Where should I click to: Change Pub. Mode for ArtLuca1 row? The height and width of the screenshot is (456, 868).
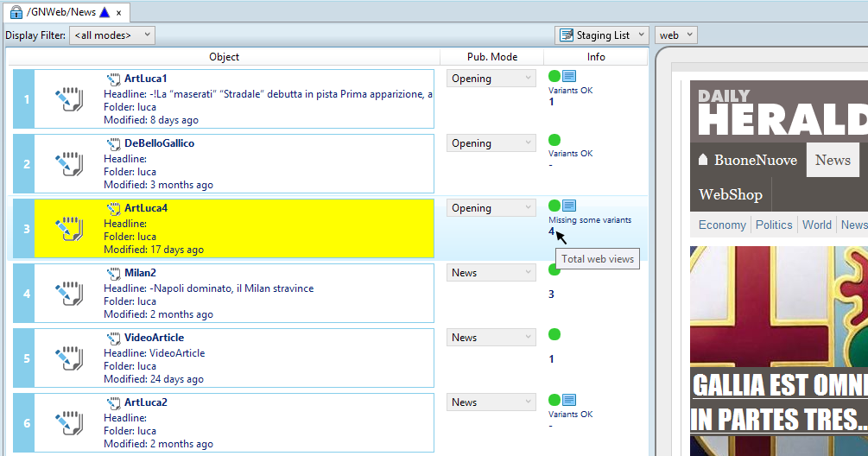[x=491, y=79]
